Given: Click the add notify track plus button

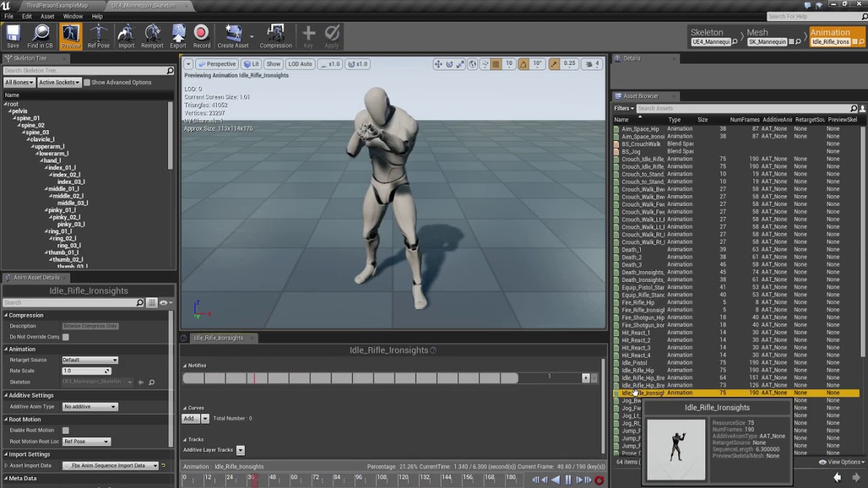Looking at the screenshot, I should coord(586,378).
